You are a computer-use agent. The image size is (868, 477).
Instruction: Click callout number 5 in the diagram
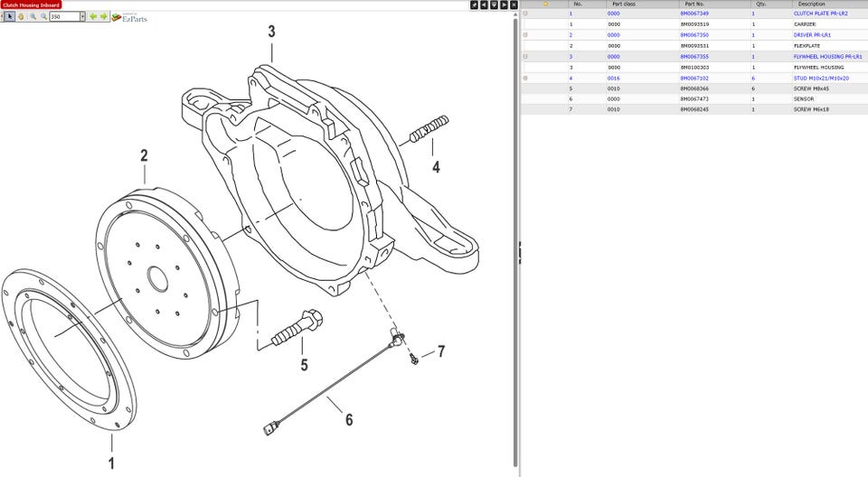point(304,365)
